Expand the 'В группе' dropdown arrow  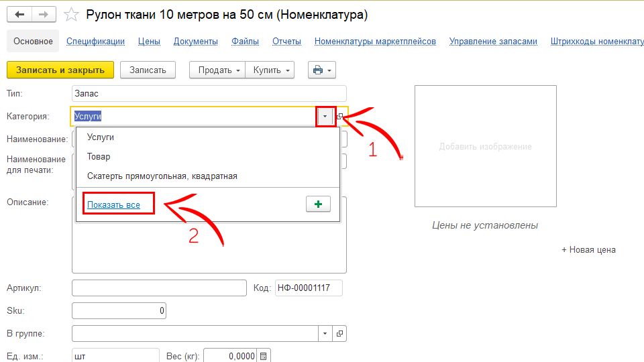click(325, 333)
